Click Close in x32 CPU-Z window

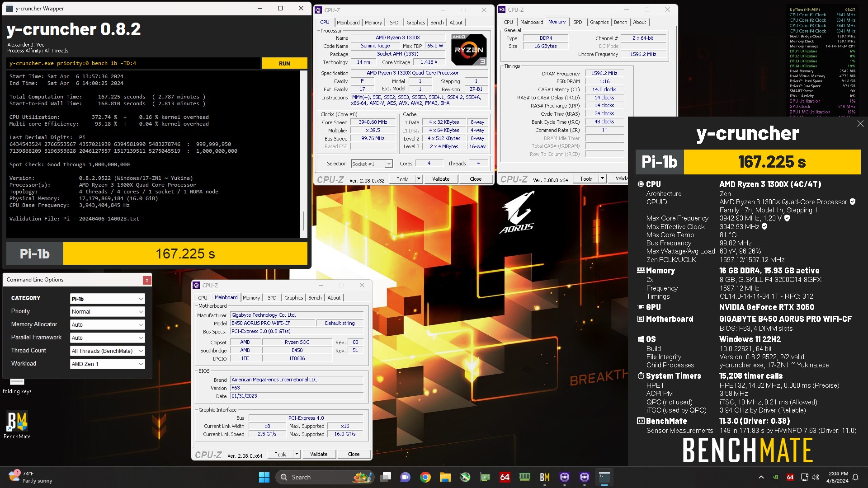coord(476,179)
